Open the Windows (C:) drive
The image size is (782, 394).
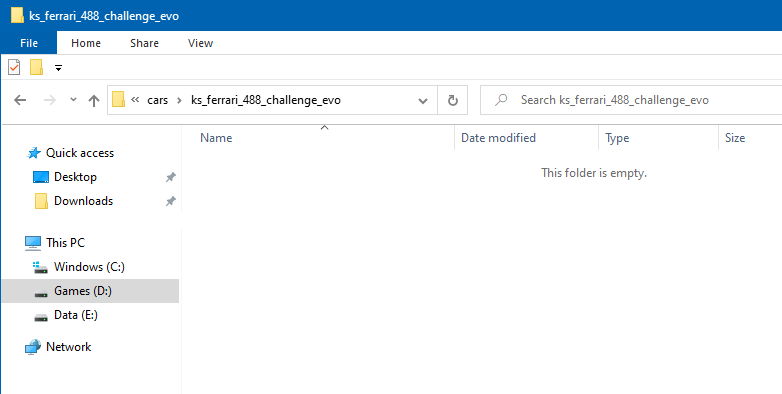(89, 267)
